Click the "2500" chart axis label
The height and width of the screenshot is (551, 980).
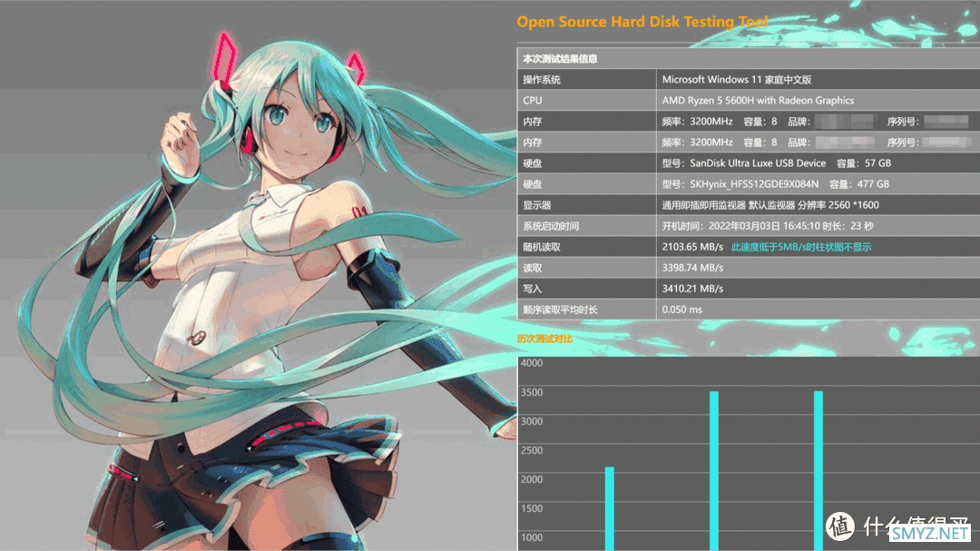click(x=531, y=450)
